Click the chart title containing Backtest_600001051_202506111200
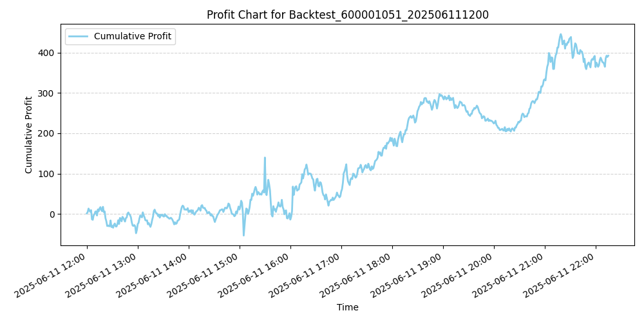 (348, 15)
